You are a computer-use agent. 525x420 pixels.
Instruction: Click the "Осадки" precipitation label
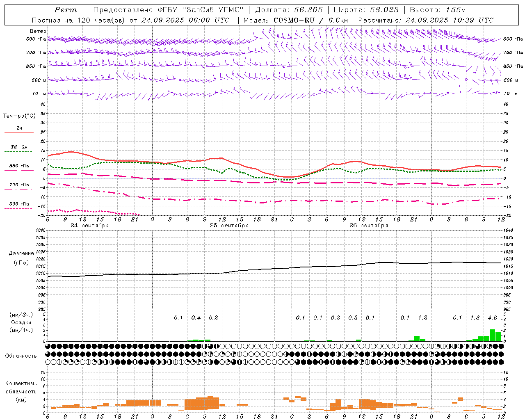[x=21, y=322]
